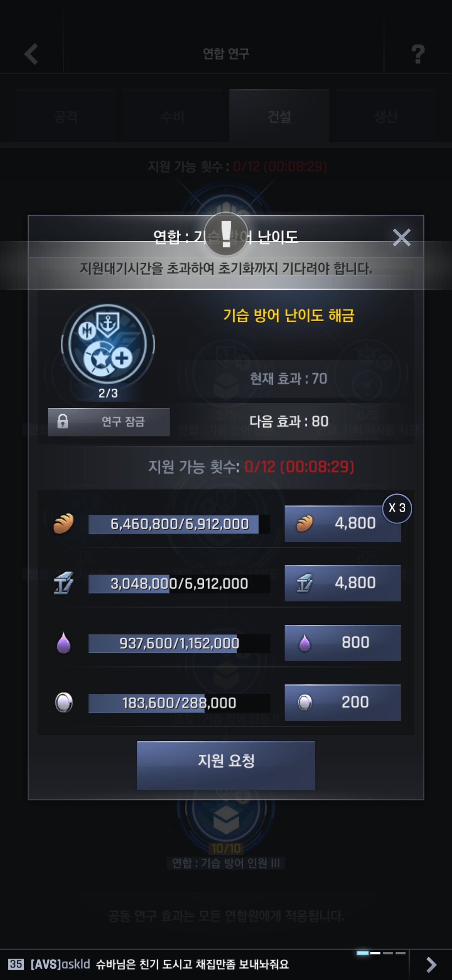Donate 4,800 food with the bread button
Screen dimensions: 452x980
(x=342, y=523)
